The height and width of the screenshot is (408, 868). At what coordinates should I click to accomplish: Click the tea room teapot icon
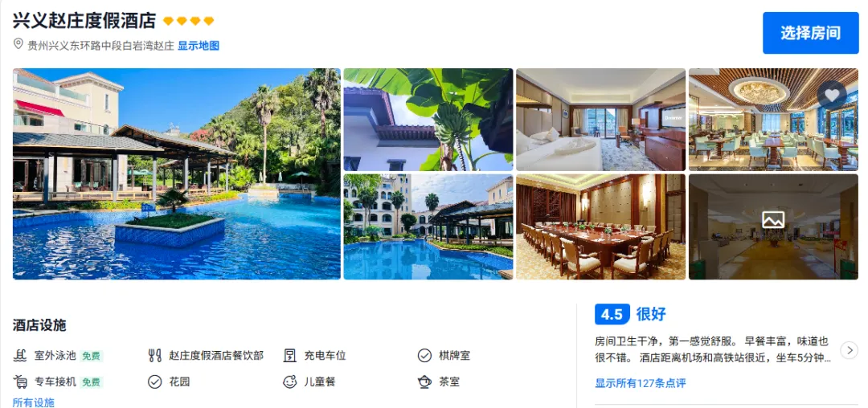[424, 381]
